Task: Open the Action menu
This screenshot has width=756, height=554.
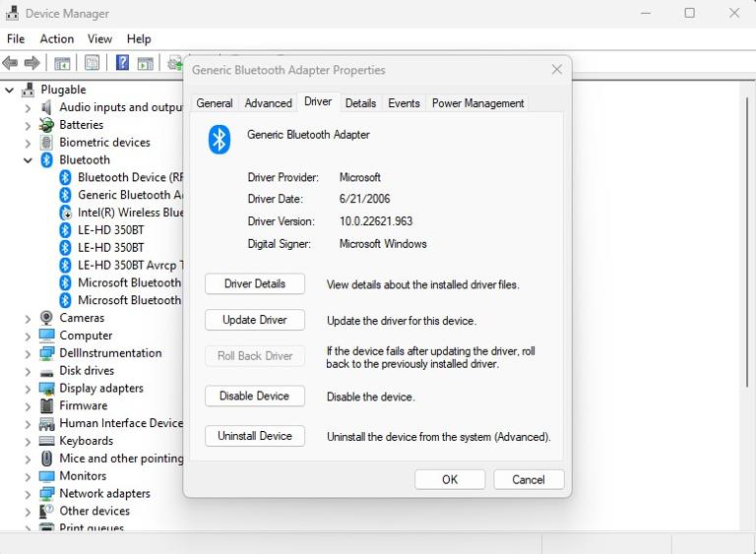Action: (56, 38)
